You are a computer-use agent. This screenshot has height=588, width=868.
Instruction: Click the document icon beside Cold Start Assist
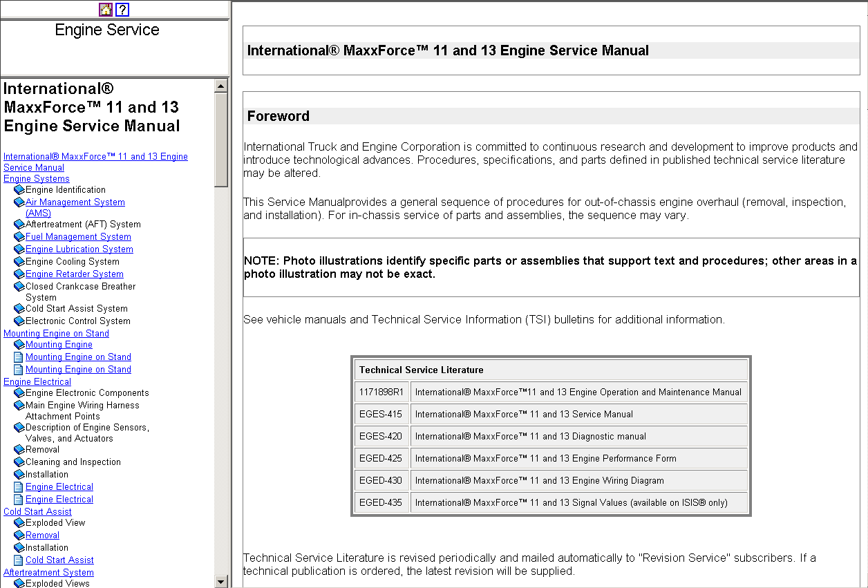[x=19, y=560]
